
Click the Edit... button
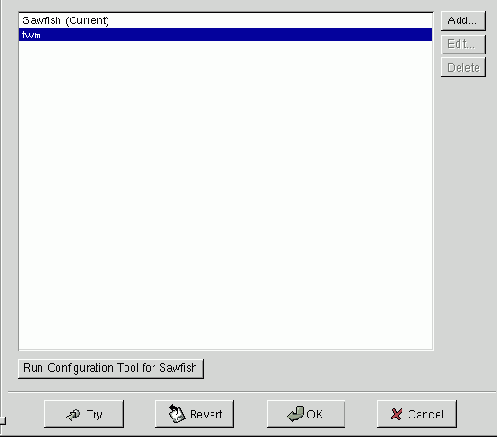(463, 44)
